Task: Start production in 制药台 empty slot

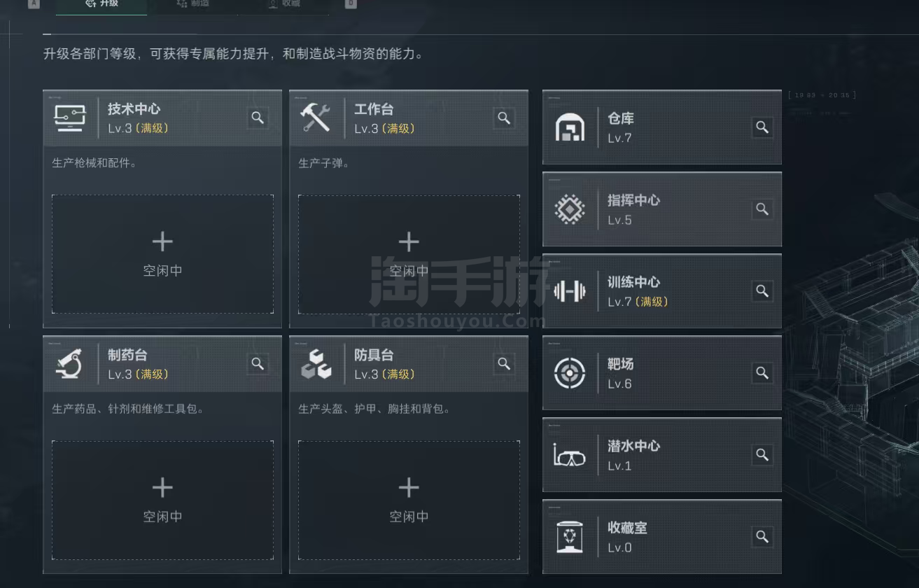Action: coord(162,499)
